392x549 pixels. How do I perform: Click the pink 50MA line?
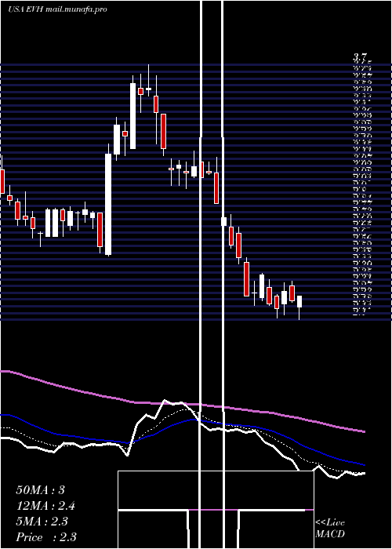182,404
